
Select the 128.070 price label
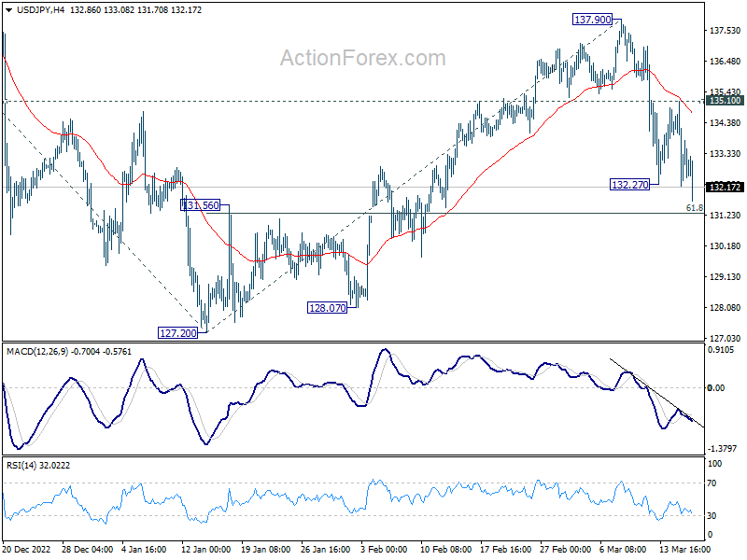click(328, 308)
